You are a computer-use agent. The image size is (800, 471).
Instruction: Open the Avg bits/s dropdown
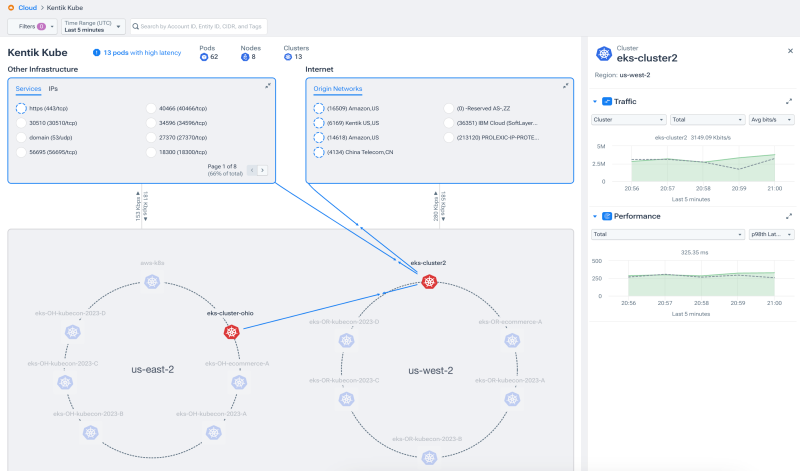coord(771,119)
